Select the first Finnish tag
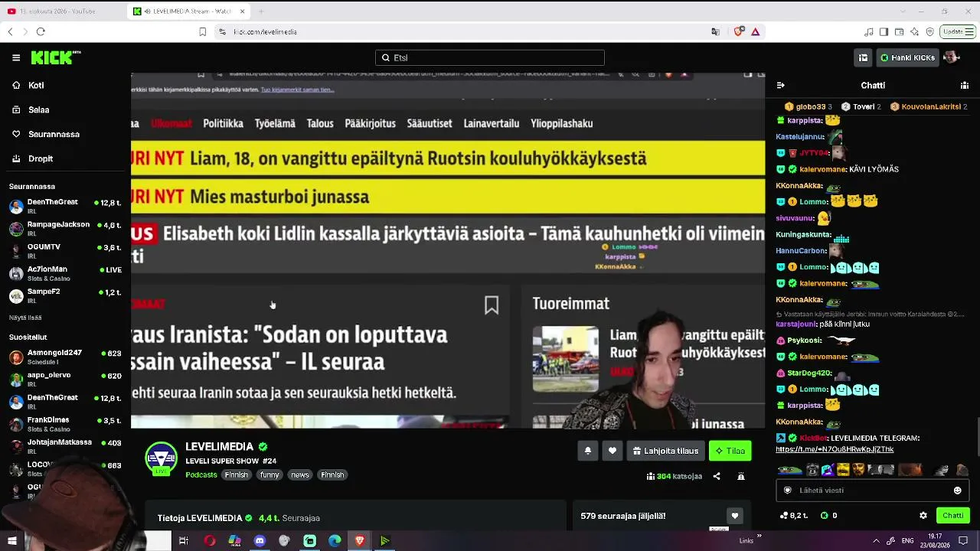980x551 pixels. [236, 475]
